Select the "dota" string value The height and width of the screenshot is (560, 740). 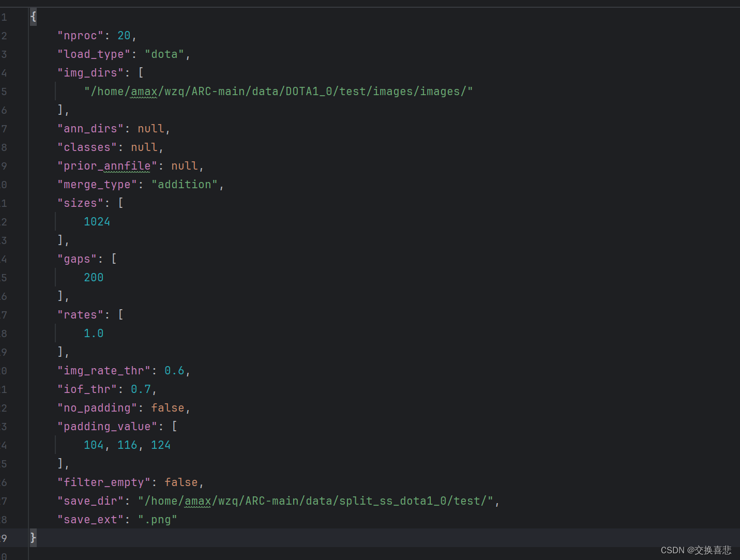pos(164,54)
